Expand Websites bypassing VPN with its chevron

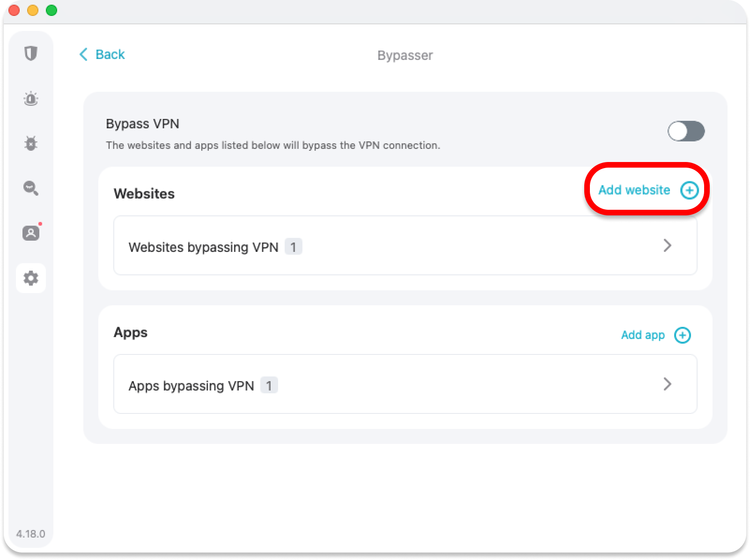click(x=667, y=245)
